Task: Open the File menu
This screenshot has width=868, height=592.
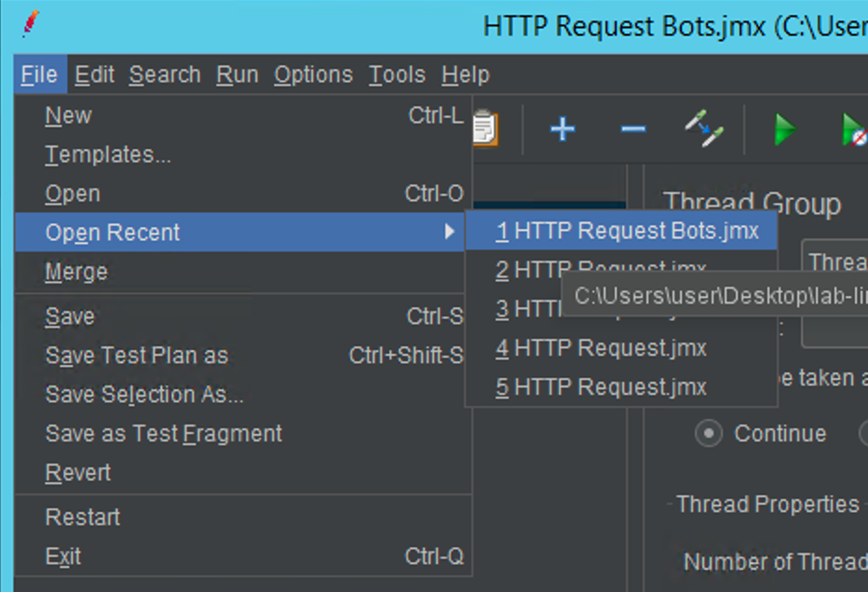Action: [39, 74]
